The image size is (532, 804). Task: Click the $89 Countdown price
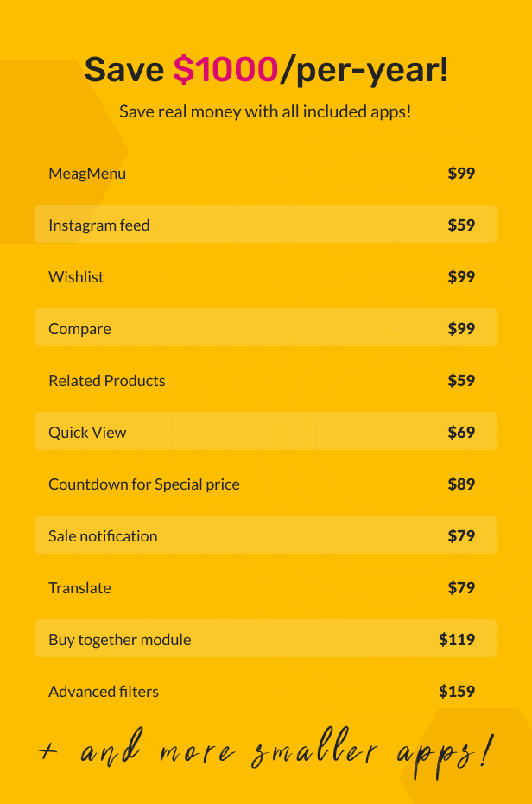(x=461, y=484)
